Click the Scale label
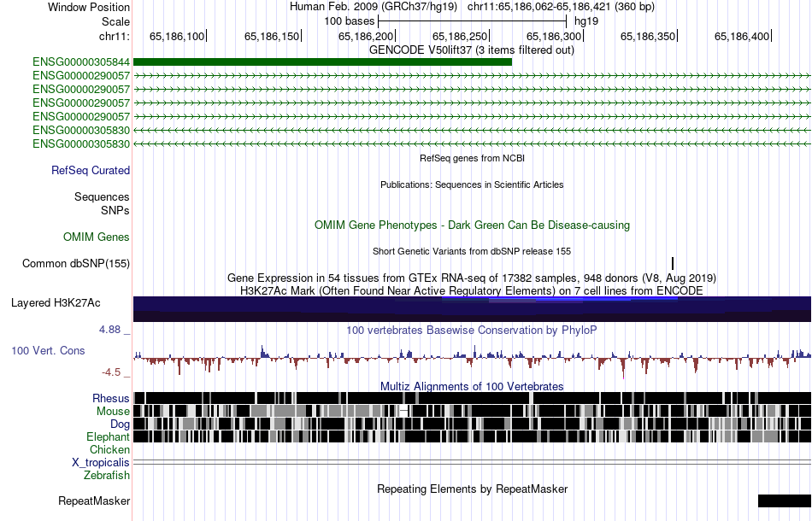The width and height of the screenshot is (812, 521). 116,21
